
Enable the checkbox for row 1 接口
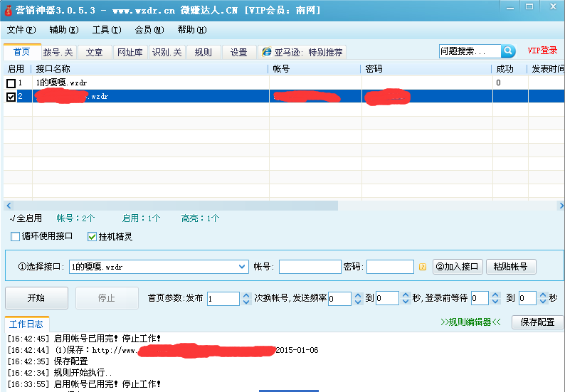11,83
